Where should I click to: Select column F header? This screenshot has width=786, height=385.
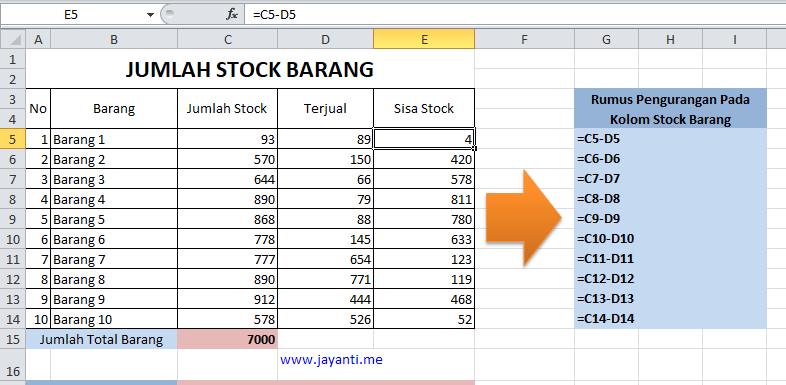coord(524,39)
